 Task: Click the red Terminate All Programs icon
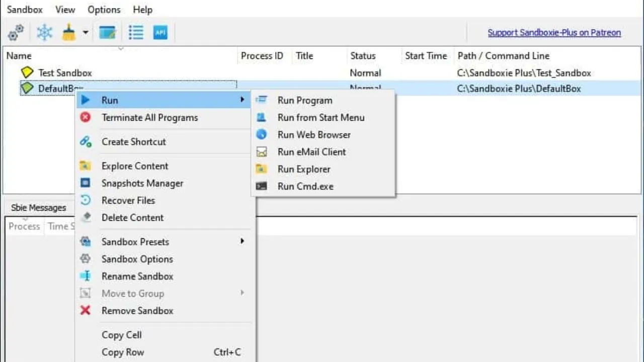86,117
